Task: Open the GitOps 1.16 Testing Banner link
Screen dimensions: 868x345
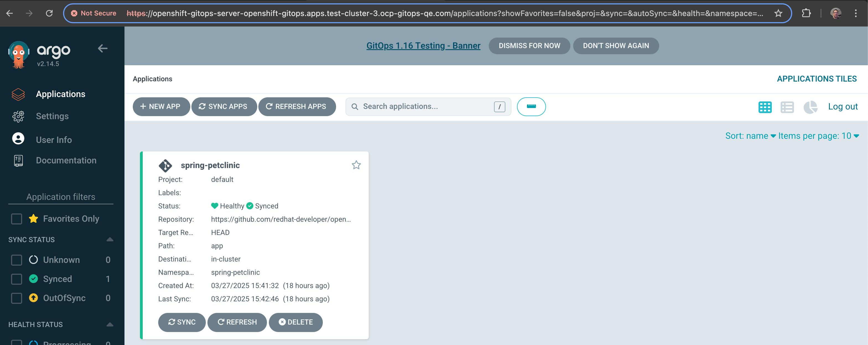Action: 423,46
